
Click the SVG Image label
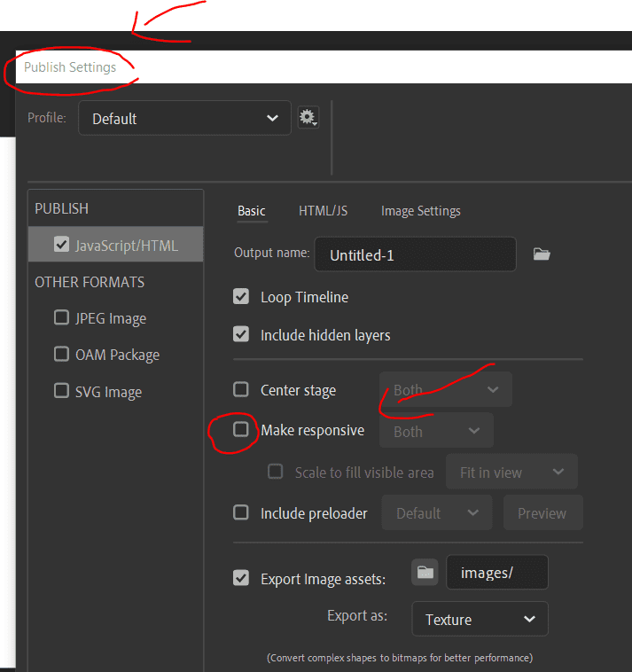click(108, 392)
